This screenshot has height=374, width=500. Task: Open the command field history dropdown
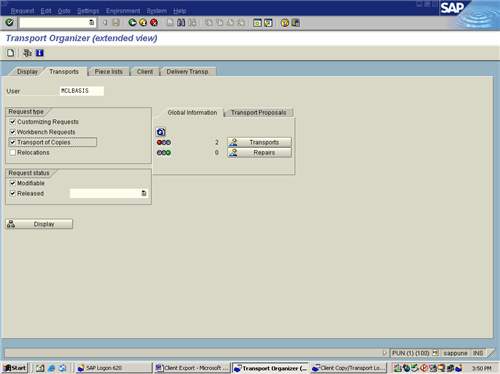[x=91, y=22]
